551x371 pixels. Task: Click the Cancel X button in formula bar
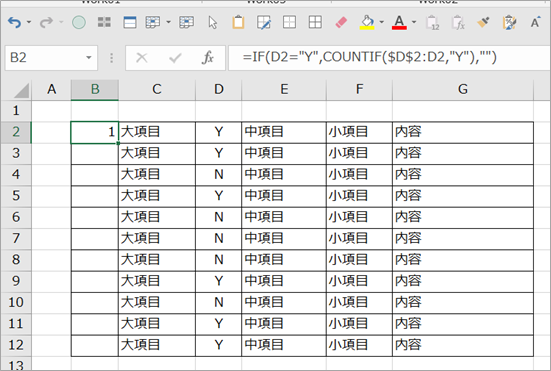[142, 58]
